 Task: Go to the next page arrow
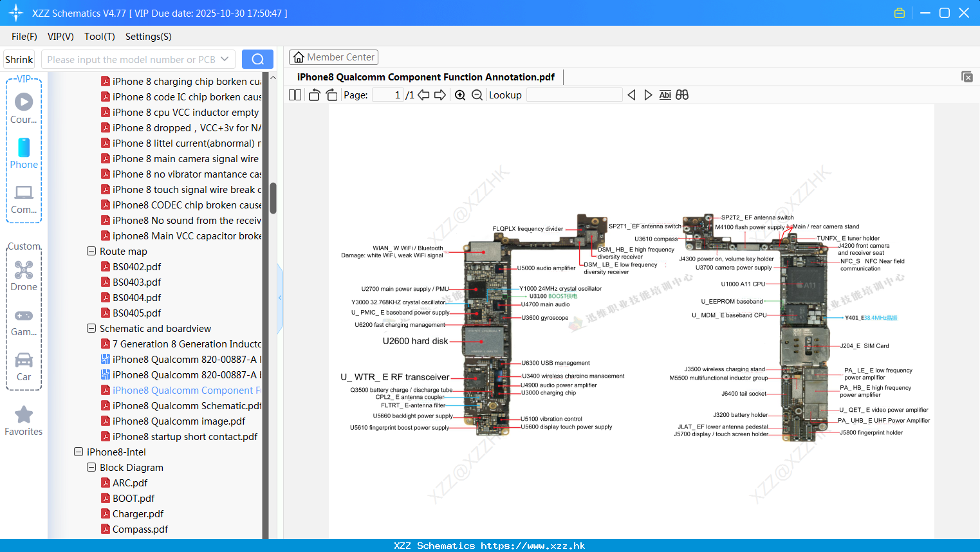[440, 95]
